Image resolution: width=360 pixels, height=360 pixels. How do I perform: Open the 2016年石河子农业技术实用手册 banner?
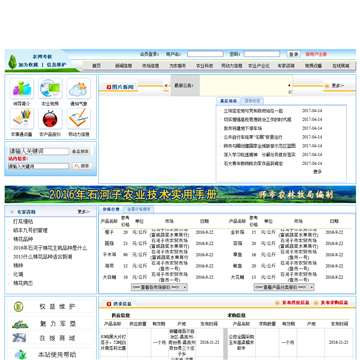180,194
